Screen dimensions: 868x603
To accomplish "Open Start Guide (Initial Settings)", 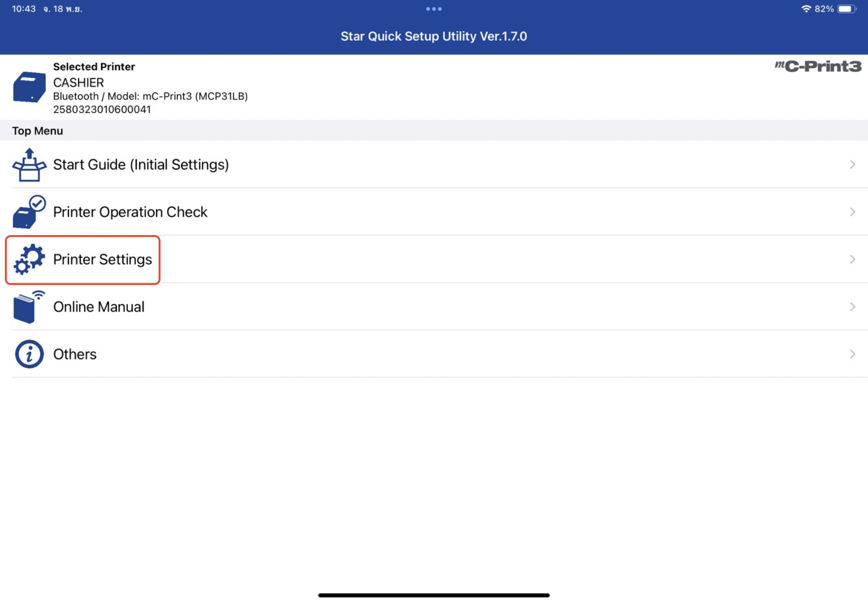I will pyautogui.click(x=434, y=165).
